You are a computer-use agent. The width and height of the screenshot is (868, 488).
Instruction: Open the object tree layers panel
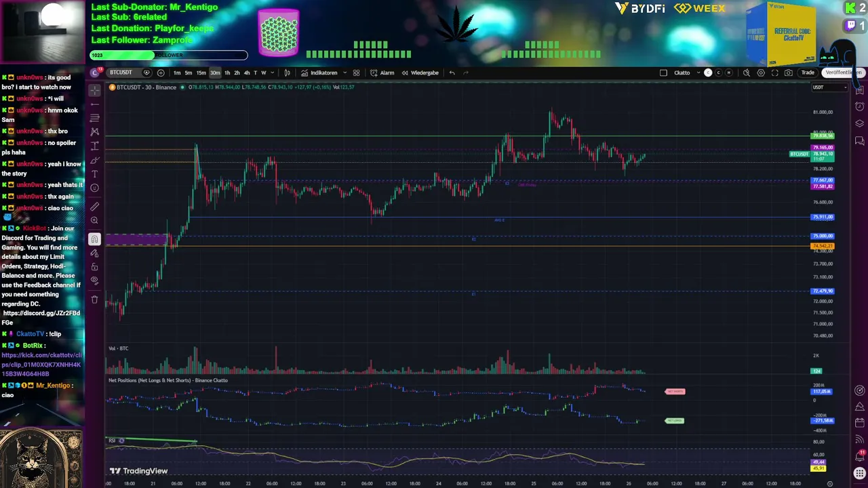coord(860,123)
